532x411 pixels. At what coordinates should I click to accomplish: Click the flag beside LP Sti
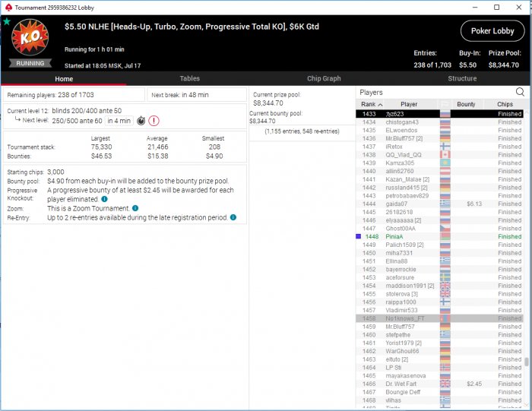445,368
